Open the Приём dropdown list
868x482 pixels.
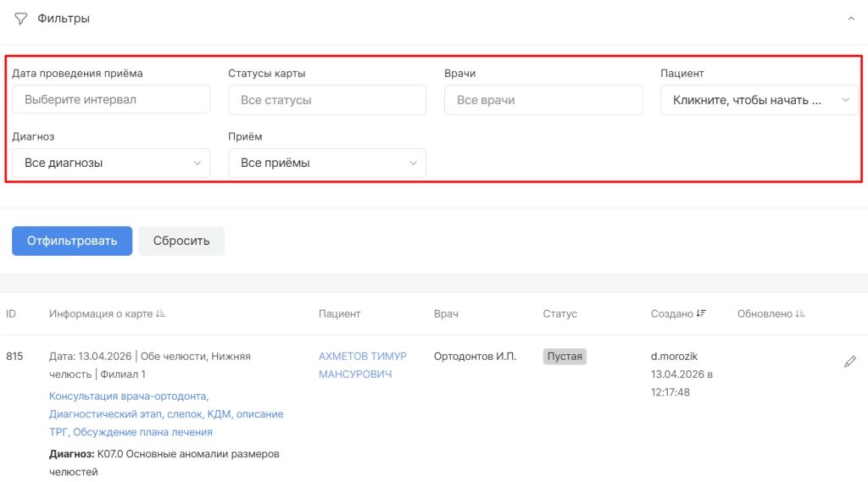click(x=327, y=163)
